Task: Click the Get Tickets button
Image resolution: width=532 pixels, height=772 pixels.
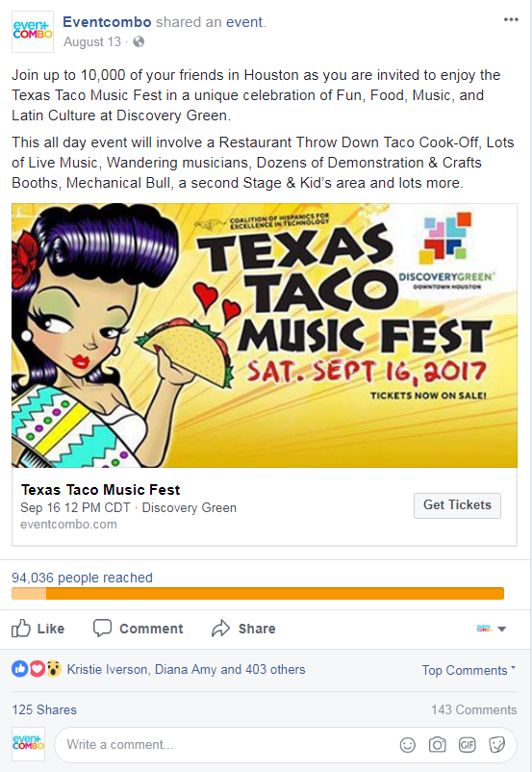Action: click(457, 505)
